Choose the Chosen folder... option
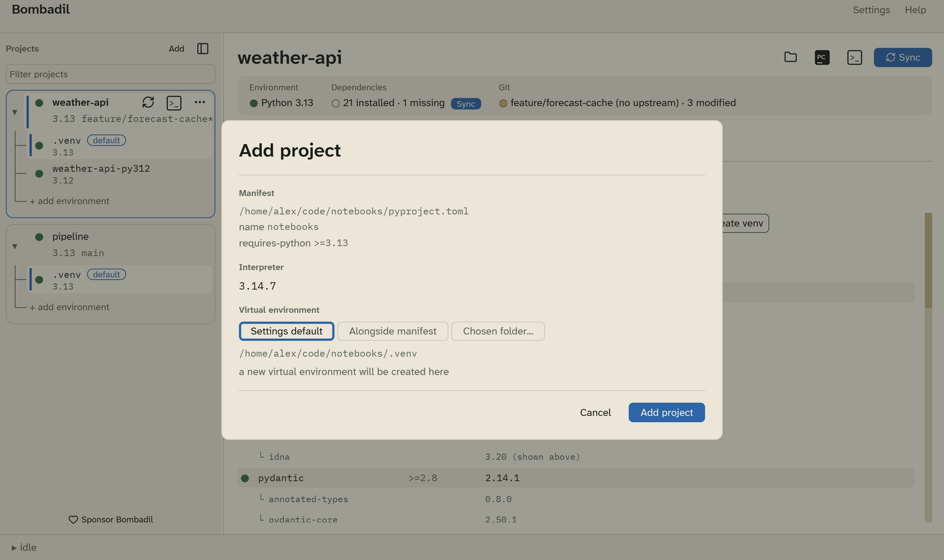The width and height of the screenshot is (944, 560). pyautogui.click(x=498, y=331)
